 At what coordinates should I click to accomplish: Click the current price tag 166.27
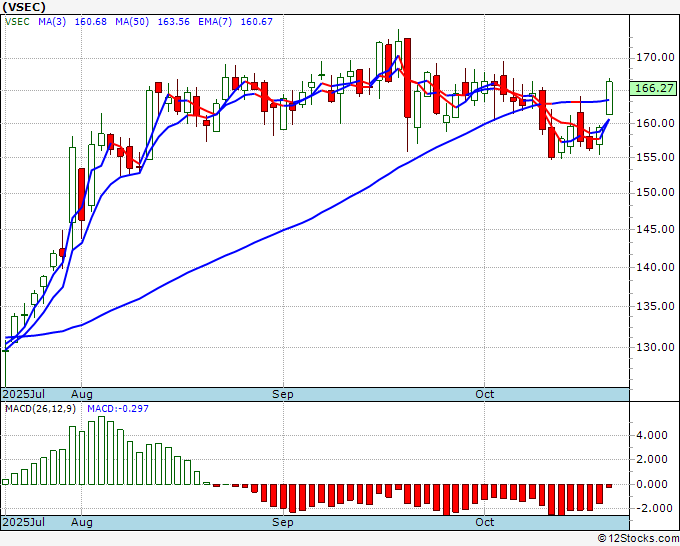coord(653,88)
